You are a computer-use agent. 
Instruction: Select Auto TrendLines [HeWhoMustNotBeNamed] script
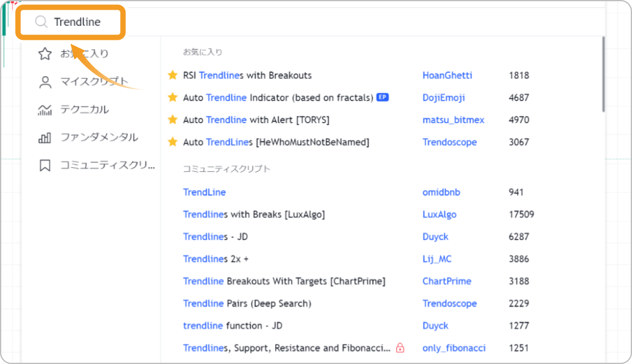[276, 142]
